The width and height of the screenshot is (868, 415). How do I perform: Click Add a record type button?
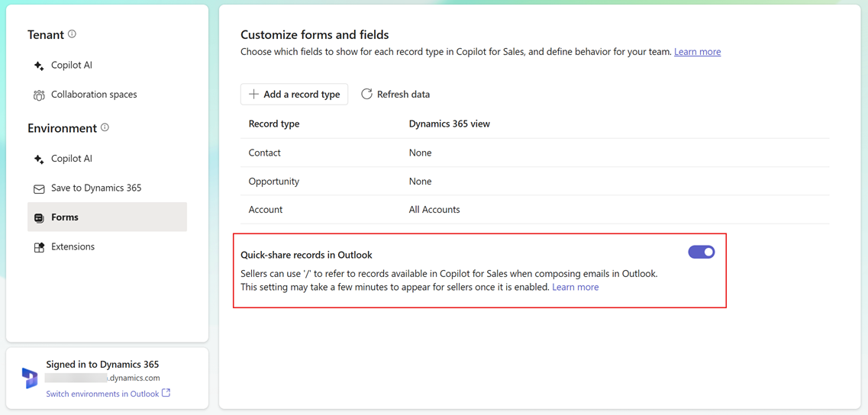click(x=294, y=94)
